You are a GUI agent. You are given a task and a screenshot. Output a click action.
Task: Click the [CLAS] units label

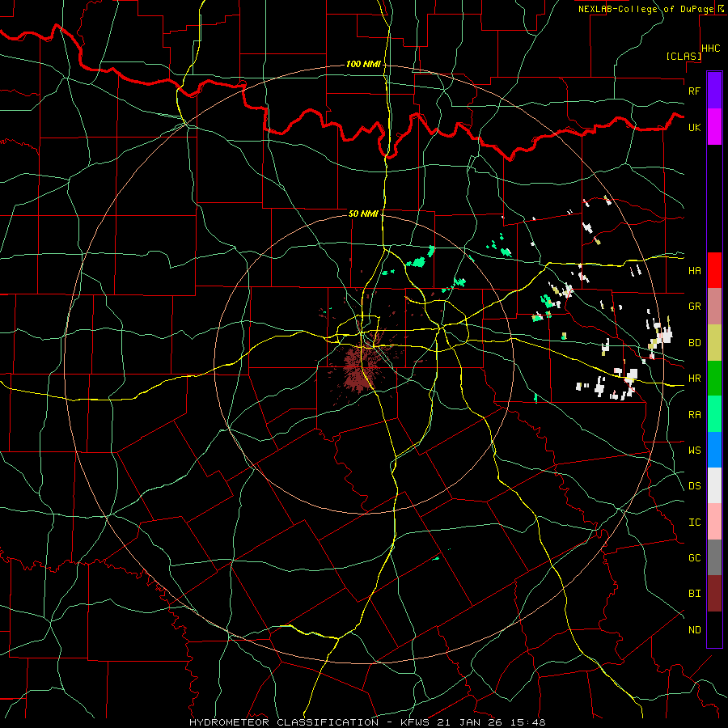coord(684,56)
